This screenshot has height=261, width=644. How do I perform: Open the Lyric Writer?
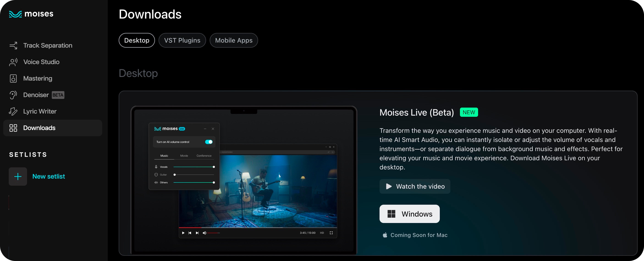pyautogui.click(x=39, y=111)
